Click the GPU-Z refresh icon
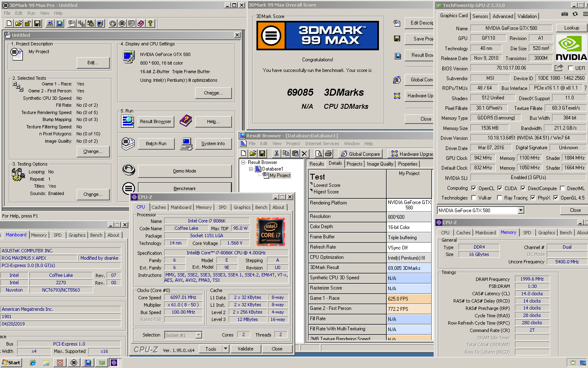Image resolution: width=588 pixels, height=368 pixels. pyautogui.click(x=575, y=14)
